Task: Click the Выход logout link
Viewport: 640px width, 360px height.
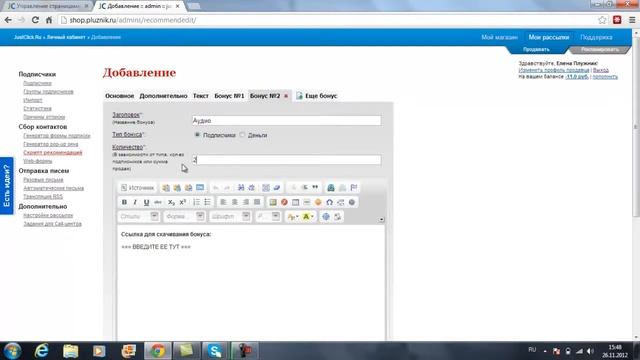Action: coord(600,70)
